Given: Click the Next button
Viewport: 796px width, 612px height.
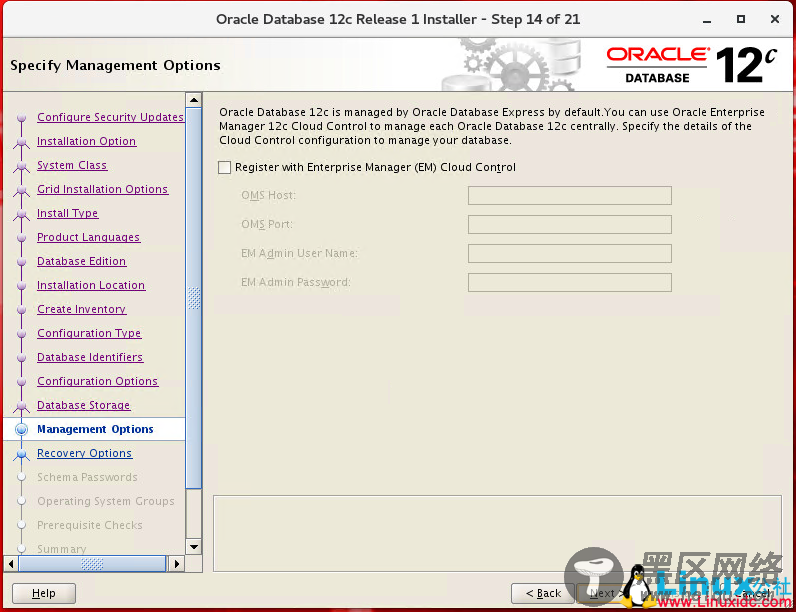Looking at the screenshot, I should tap(604, 593).
